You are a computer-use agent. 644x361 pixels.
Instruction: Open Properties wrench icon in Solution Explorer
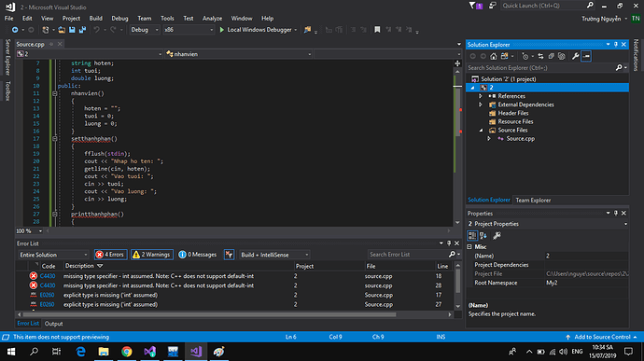[576, 56]
